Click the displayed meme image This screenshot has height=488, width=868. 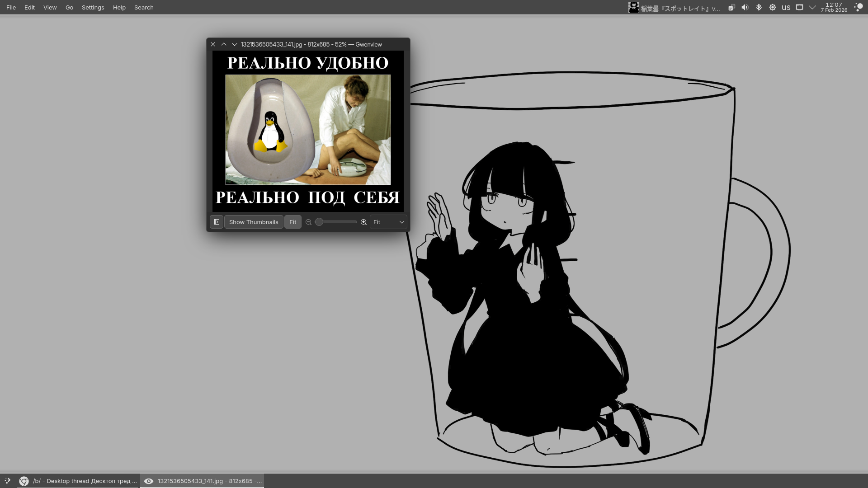pos(308,131)
